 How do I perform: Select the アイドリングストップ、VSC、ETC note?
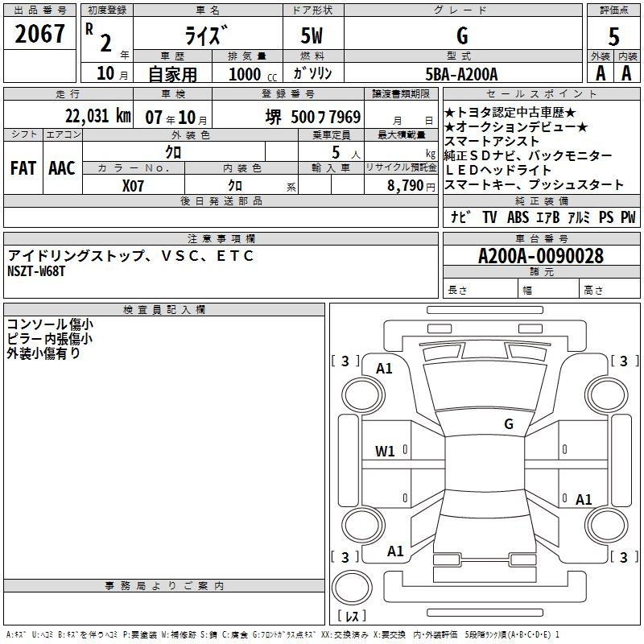[130, 256]
